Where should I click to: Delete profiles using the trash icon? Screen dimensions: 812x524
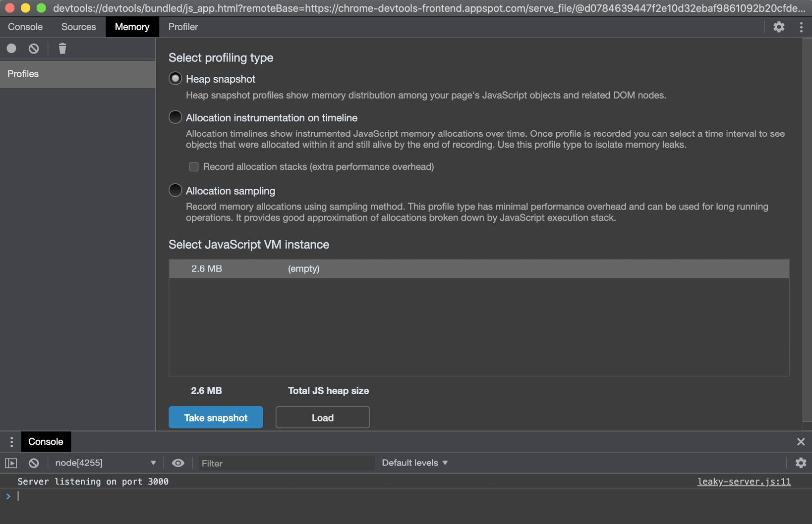pos(62,48)
